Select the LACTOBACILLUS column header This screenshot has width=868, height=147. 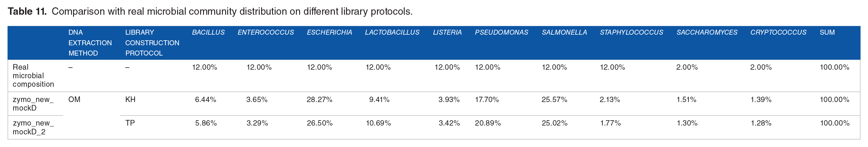click(392, 32)
